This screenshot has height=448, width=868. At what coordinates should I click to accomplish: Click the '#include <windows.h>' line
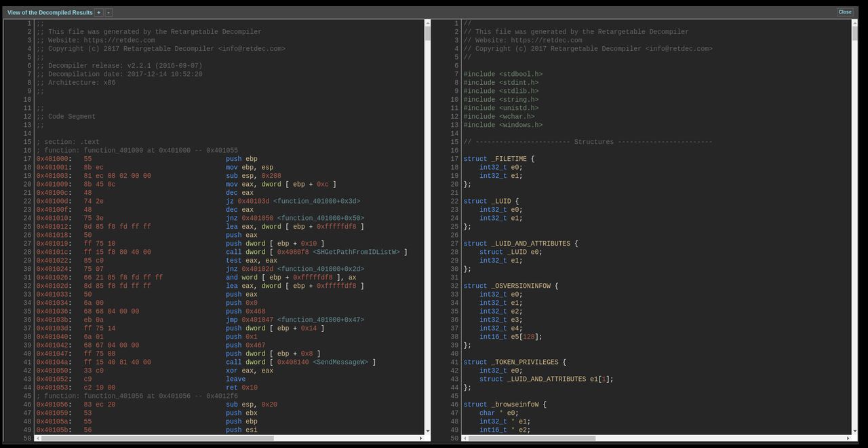click(502, 125)
